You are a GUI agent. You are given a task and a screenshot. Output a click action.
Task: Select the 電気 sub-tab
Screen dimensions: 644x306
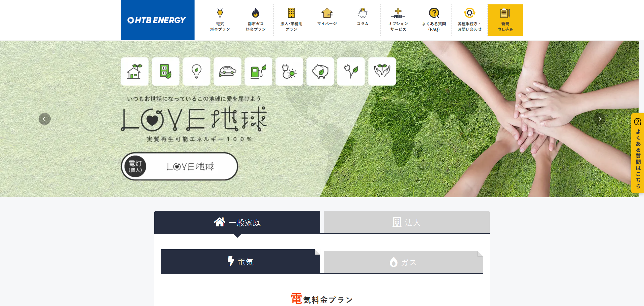tap(240, 262)
